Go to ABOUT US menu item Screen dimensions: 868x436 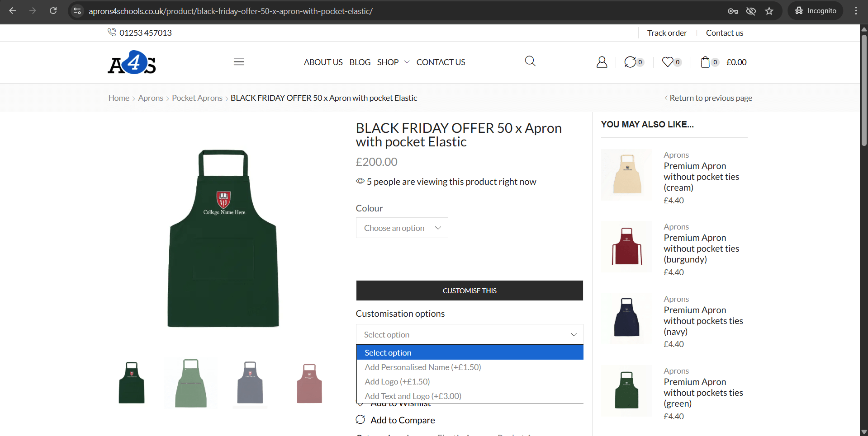(x=323, y=62)
